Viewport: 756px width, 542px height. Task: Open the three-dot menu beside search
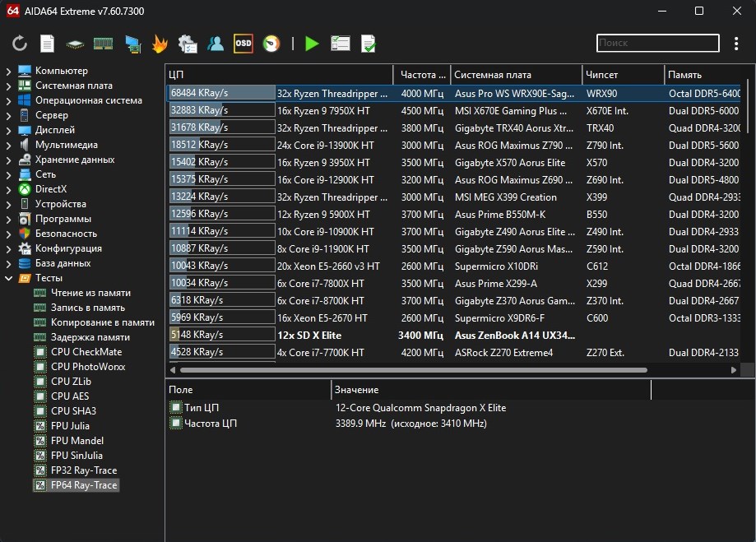pyautogui.click(x=735, y=43)
